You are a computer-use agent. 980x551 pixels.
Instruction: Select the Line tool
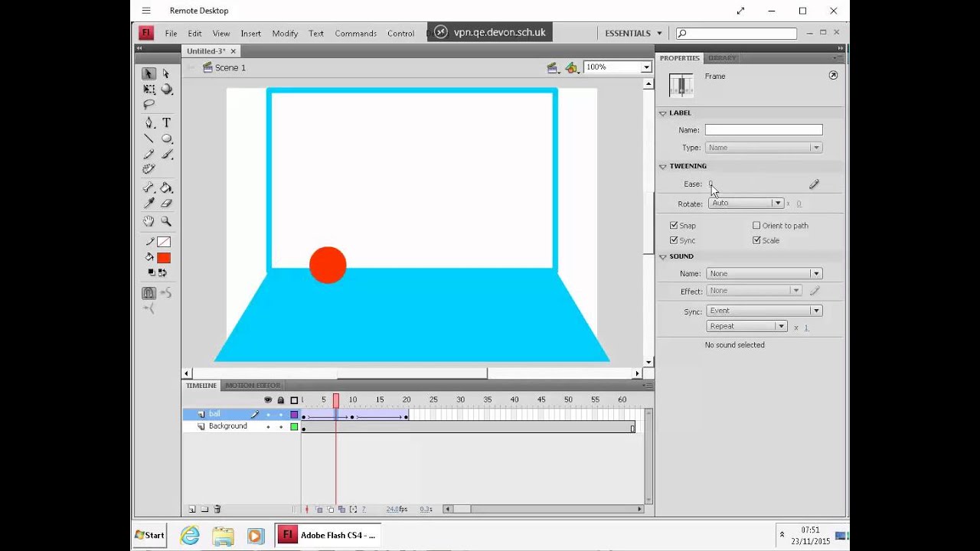[149, 139]
